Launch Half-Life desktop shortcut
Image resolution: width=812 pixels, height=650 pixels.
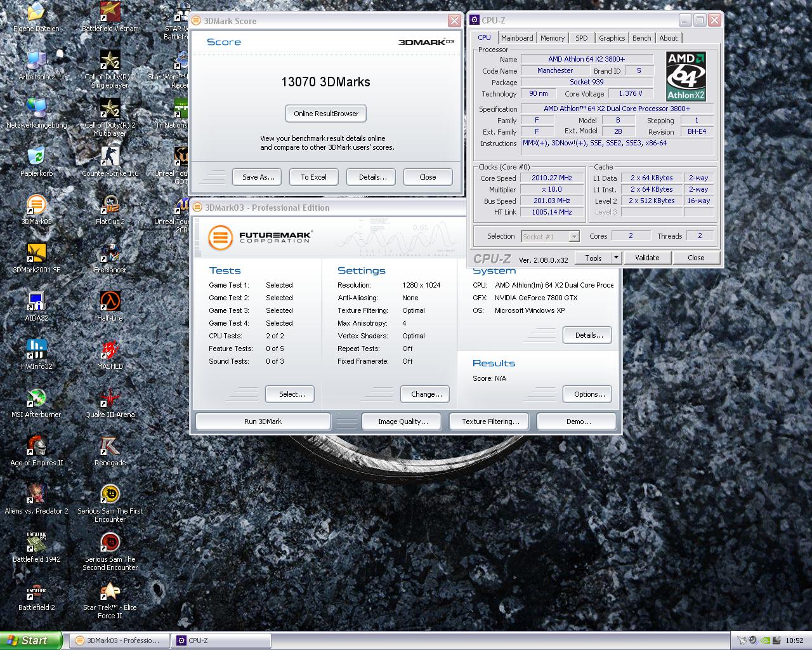[x=110, y=306]
